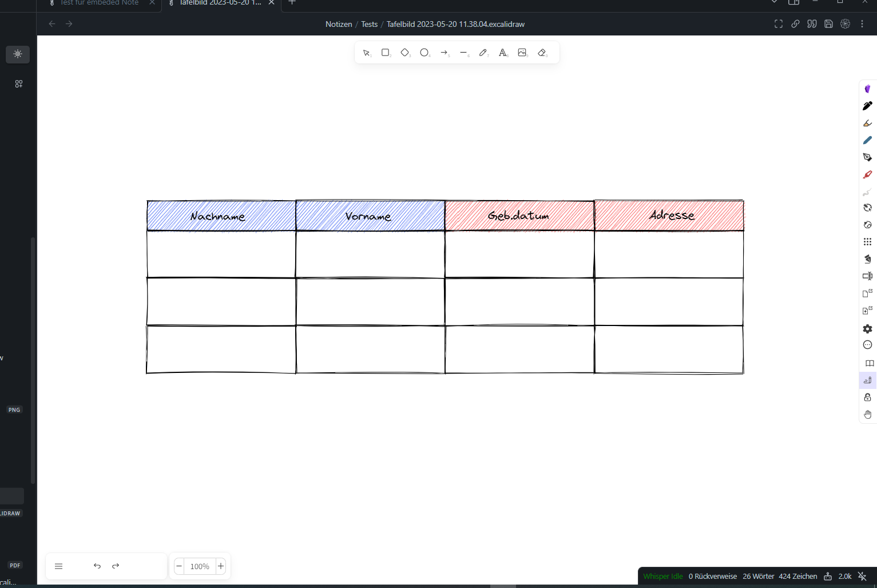
Task: Click the Save icon in header
Action: pos(828,24)
